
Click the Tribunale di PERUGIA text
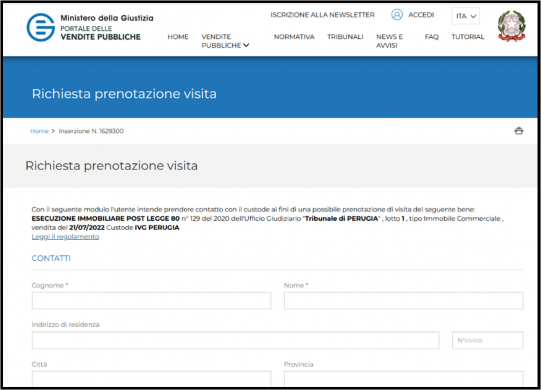[342, 218]
